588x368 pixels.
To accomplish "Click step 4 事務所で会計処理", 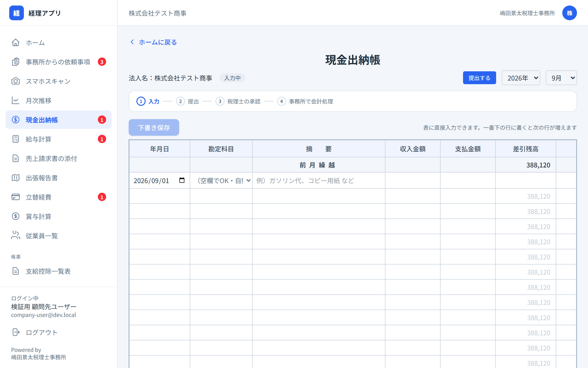I will (x=305, y=101).
